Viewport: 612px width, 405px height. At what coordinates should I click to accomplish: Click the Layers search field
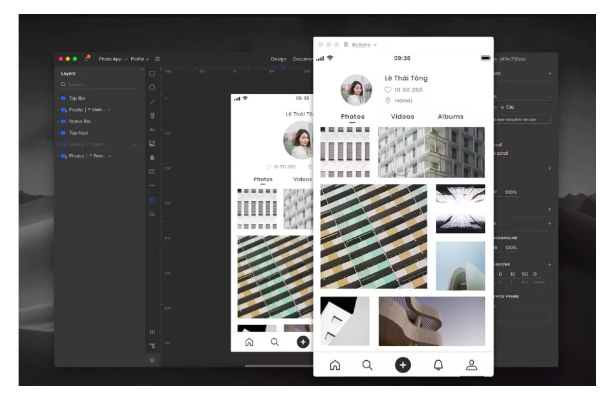click(x=99, y=84)
